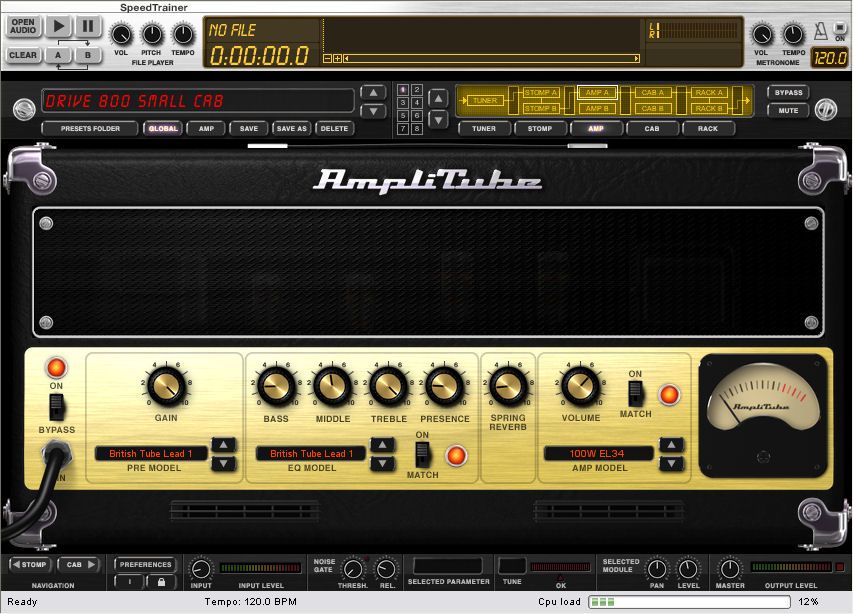Image resolution: width=853 pixels, height=614 pixels.
Task: Select preset slot number 6
Action: pos(417,115)
